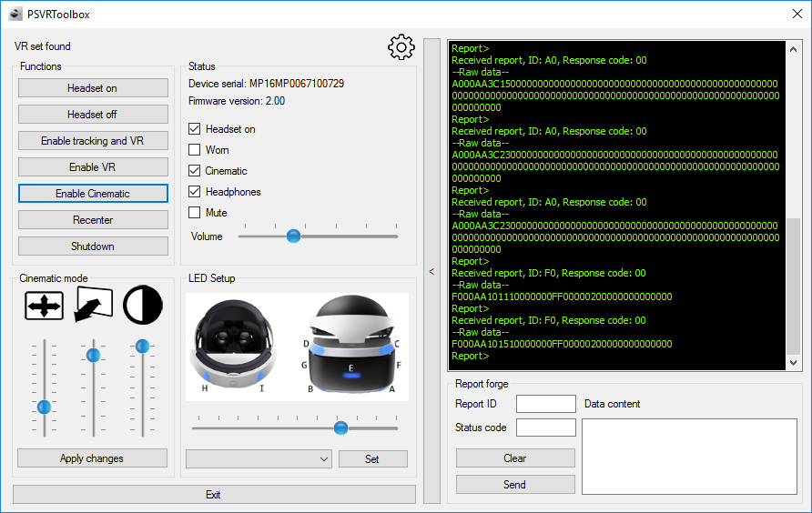Click the Volume slider handle
Image resolution: width=812 pixels, height=513 pixels.
pos(293,236)
